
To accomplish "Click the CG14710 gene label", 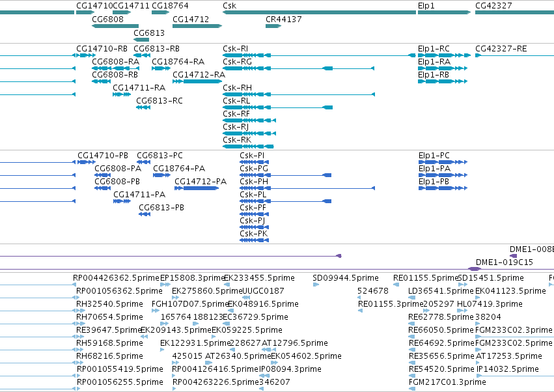I will pos(94,6).
